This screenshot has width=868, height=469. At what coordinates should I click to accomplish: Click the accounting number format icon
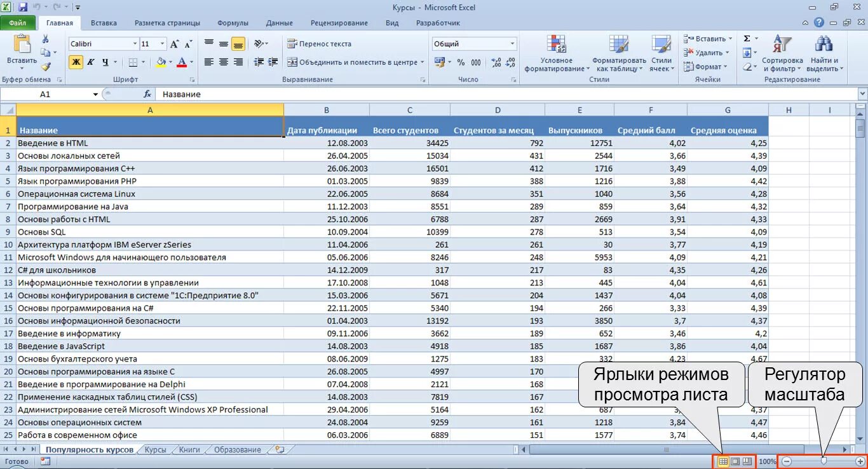tap(439, 62)
